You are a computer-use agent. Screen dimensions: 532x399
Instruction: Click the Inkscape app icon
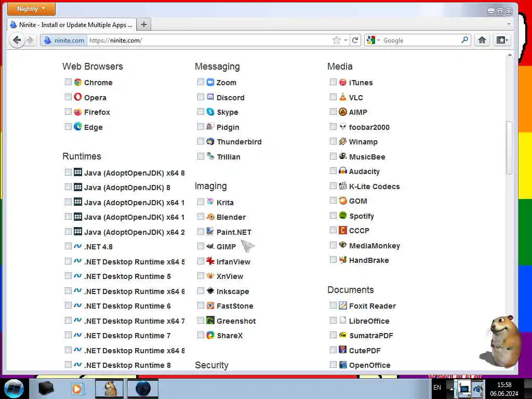click(x=210, y=291)
